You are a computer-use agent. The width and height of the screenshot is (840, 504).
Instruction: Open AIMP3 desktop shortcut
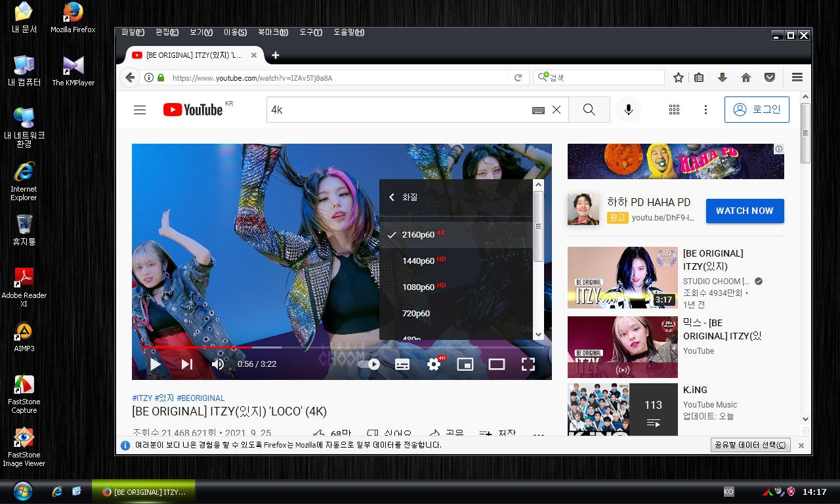[x=24, y=337]
